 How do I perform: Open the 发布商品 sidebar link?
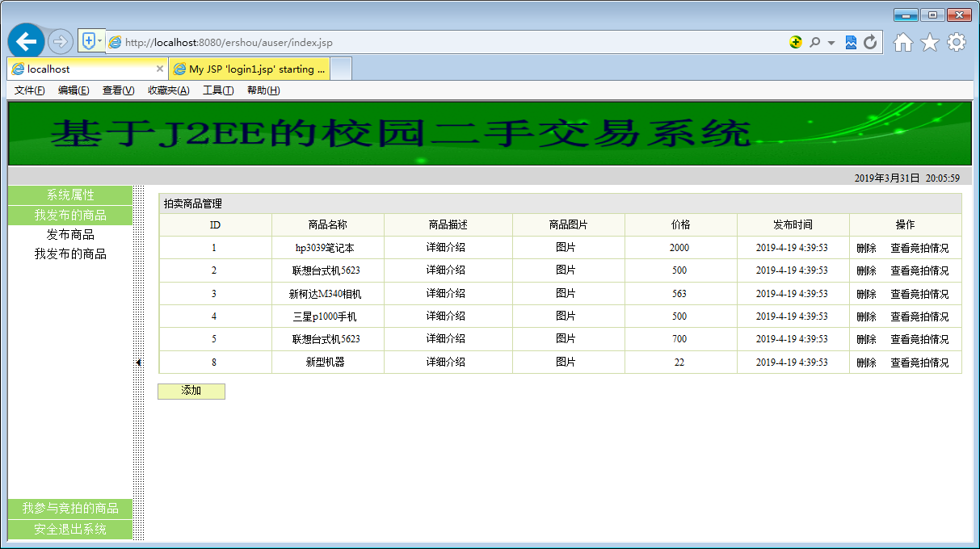(70, 235)
